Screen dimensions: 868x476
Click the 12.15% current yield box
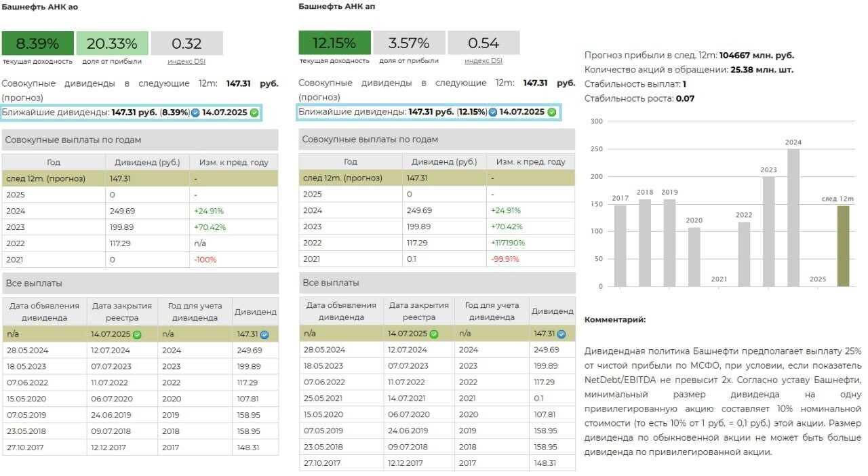click(x=334, y=43)
